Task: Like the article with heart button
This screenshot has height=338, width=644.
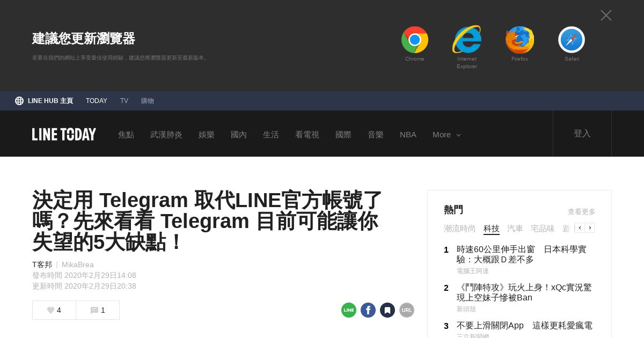Action: pyautogui.click(x=54, y=310)
